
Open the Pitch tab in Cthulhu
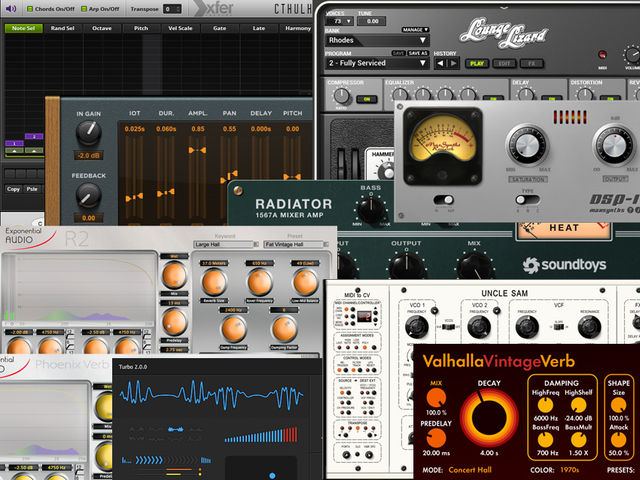(x=141, y=28)
